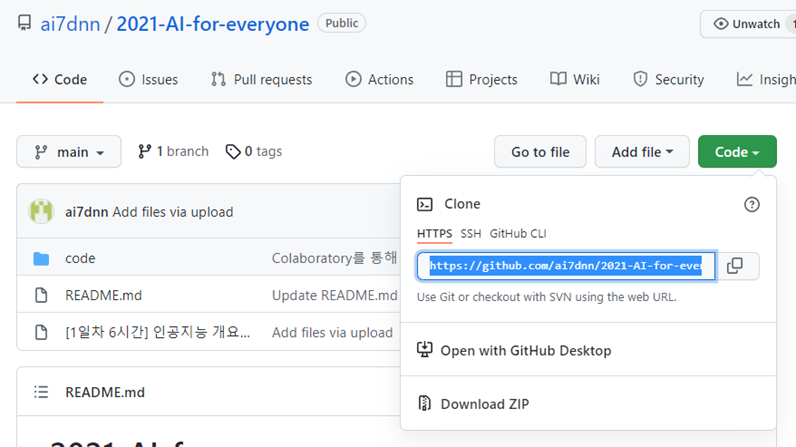Click the branch icon beside 1 branch
Image resolution: width=796 pixels, height=447 pixels.
tap(145, 151)
